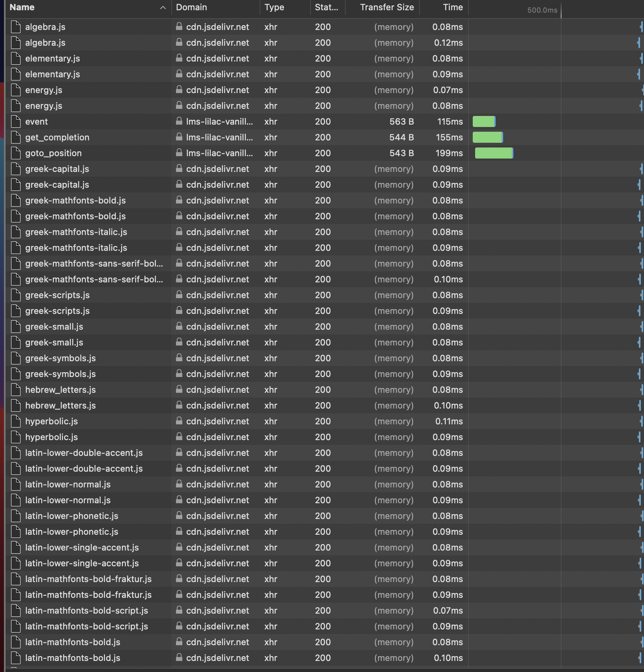Click the document icon beside latin-mathfonts-bold-fraktur.js
The image size is (644, 672).
[15, 579]
